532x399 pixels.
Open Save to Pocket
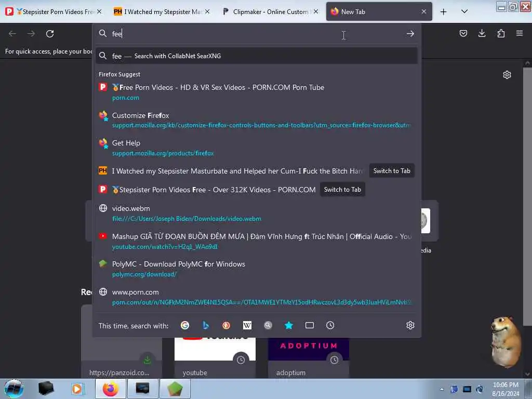tap(463, 33)
